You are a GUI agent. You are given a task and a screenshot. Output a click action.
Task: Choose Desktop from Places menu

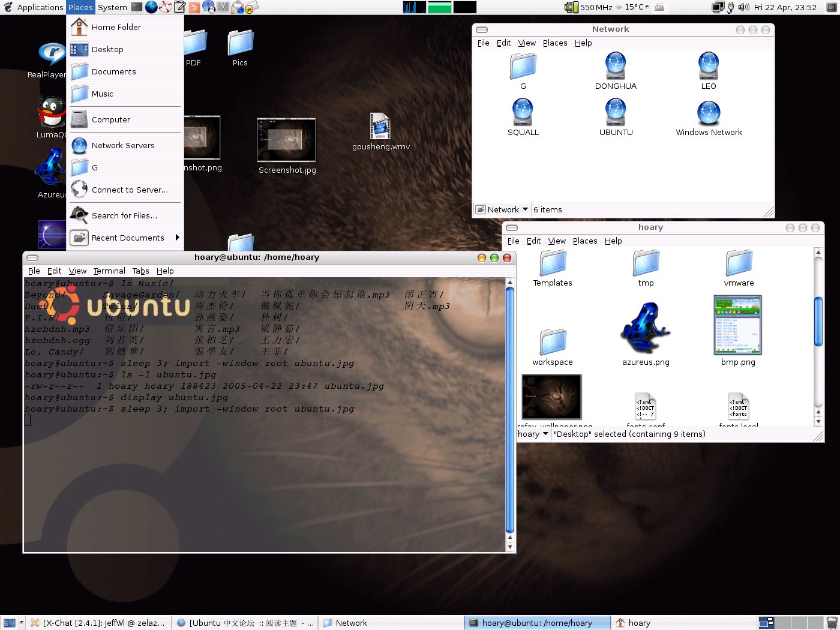pos(125,49)
